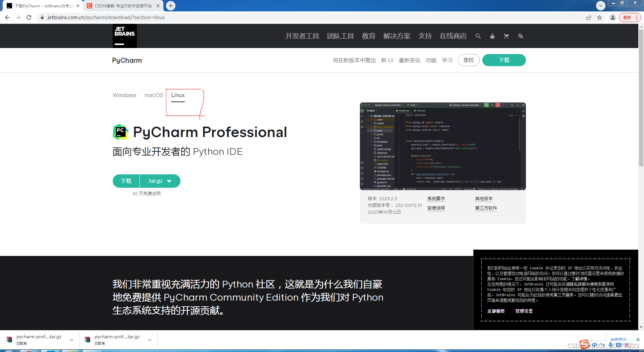The width and height of the screenshot is (644, 352).
Task: Open a new browser tab
Action: pyautogui.click(x=171, y=5)
